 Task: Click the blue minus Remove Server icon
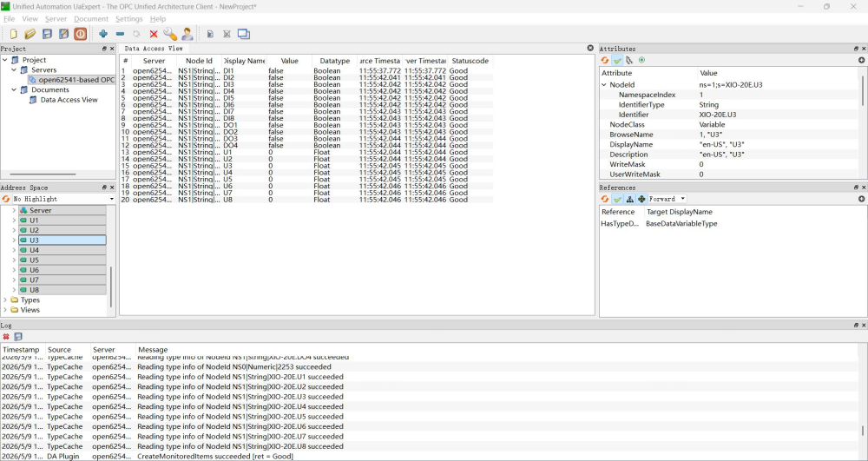pyautogui.click(x=120, y=34)
